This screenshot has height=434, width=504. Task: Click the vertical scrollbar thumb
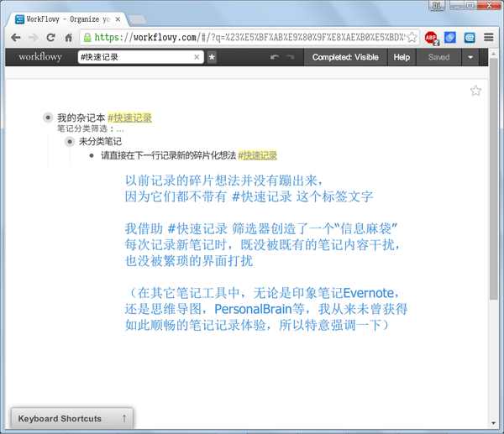click(x=493, y=179)
